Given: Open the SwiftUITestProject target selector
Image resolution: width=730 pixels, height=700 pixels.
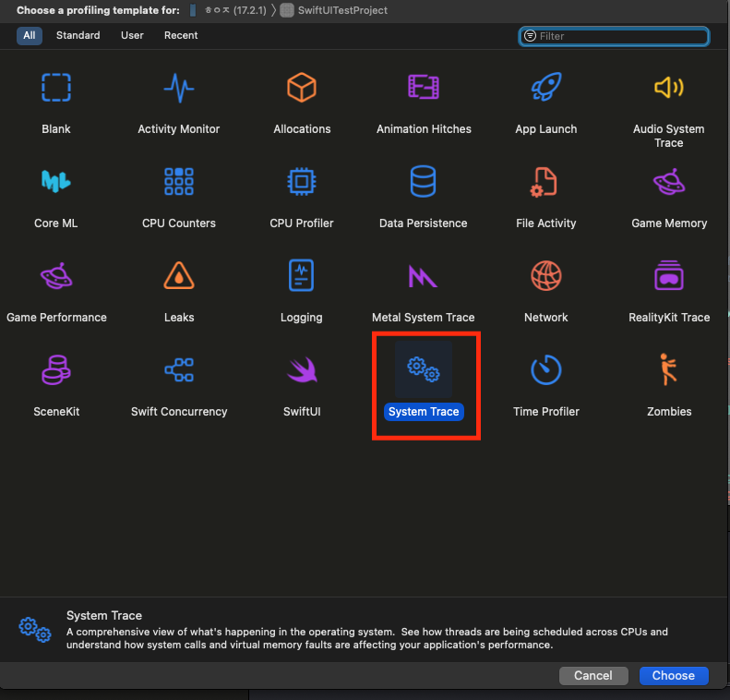Looking at the screenshot, I should pos(334,10).
